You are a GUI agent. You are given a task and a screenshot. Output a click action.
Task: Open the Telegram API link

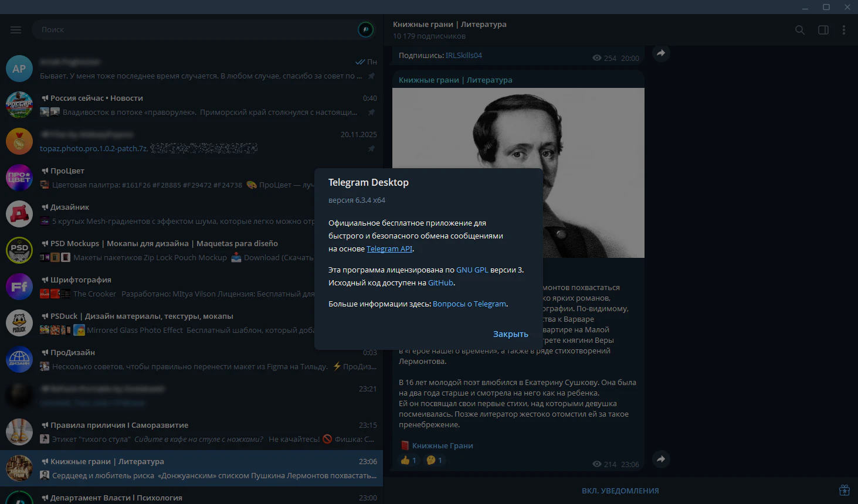point(389,249)
